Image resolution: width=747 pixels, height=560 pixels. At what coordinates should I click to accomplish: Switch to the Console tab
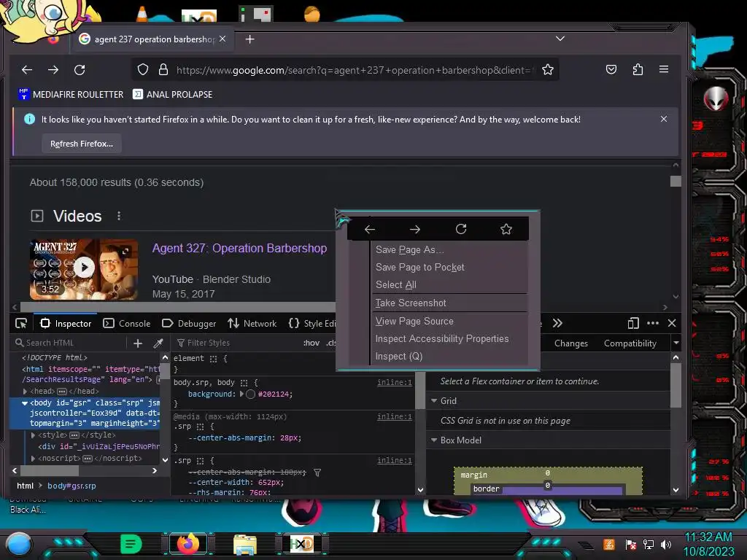127,323
